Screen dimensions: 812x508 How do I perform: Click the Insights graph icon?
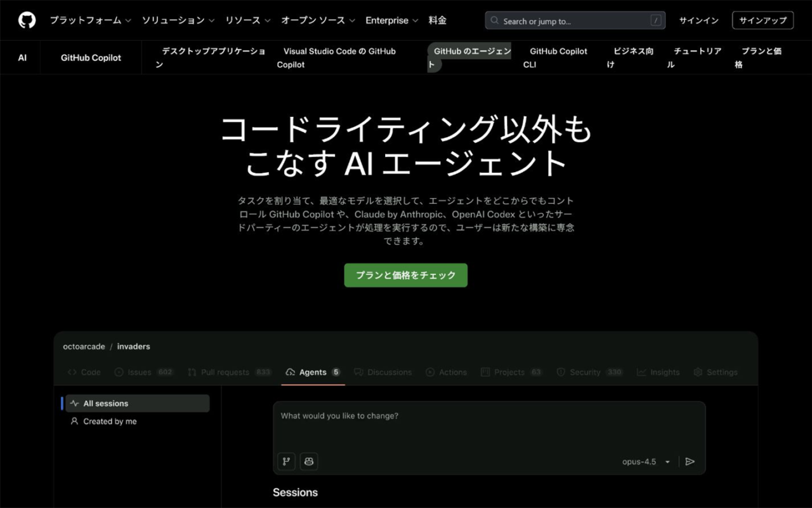641,372
